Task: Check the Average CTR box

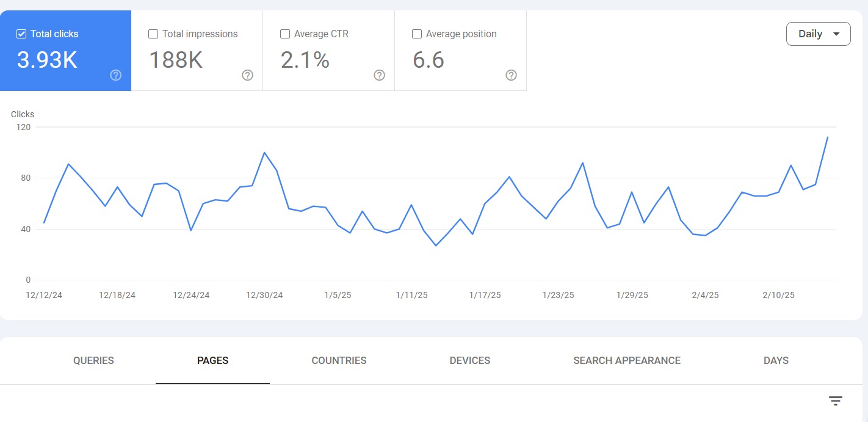Action: point(284,34)
